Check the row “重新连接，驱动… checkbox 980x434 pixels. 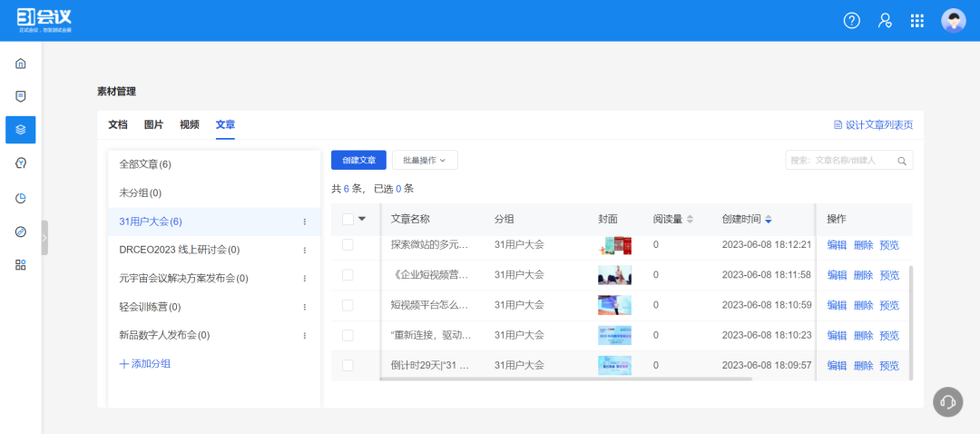pyautogui.click(x=348, y=335)
